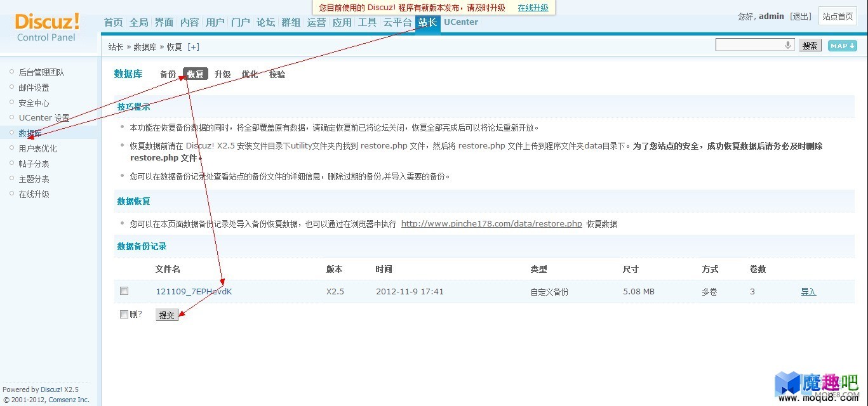Expand the [+] next to breadcrumb
This screenshot has height=406, width=868.
[193, 47]
